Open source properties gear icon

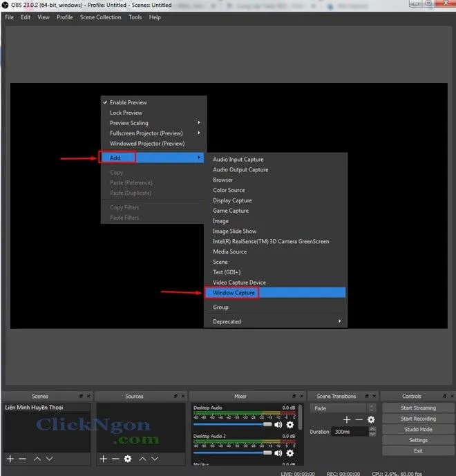point(128,459)
